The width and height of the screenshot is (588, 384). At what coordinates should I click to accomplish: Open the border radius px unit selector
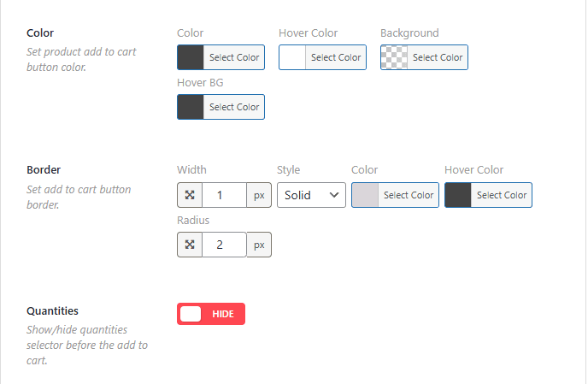click(259, 245)
